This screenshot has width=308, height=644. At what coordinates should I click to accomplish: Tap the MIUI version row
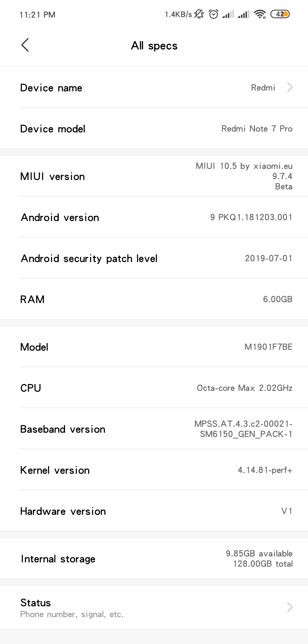click(x=154, y=176)
